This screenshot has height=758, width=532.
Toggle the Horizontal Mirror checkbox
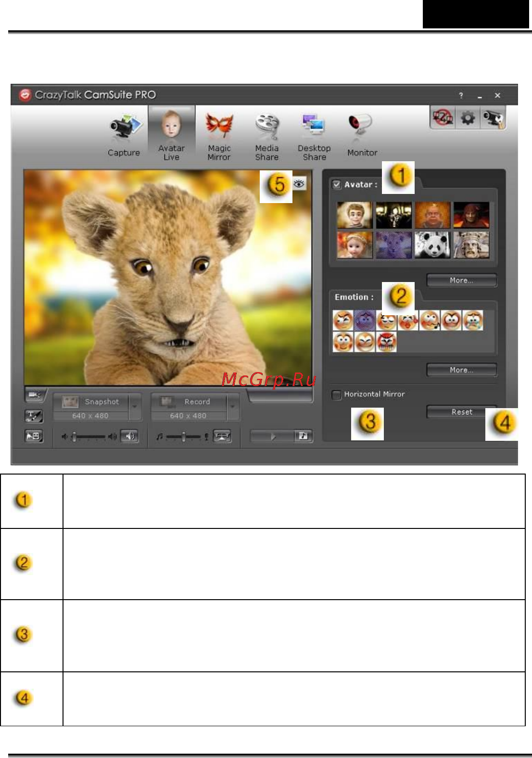click(336, 395)
